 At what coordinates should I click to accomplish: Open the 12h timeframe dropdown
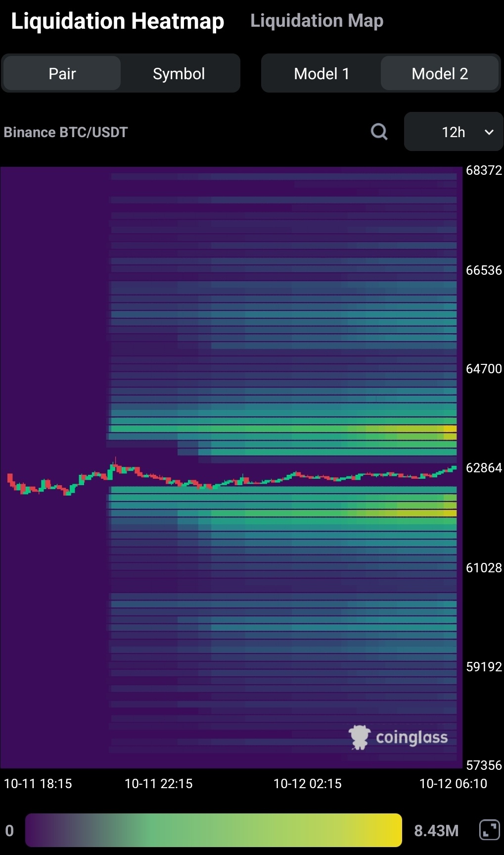click(x=454, y=132)
